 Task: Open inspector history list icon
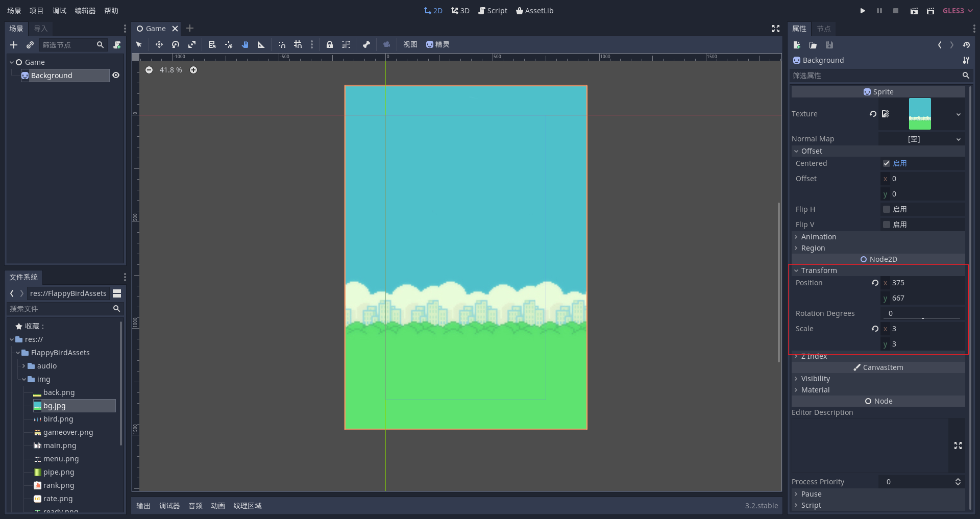point(966,45)
